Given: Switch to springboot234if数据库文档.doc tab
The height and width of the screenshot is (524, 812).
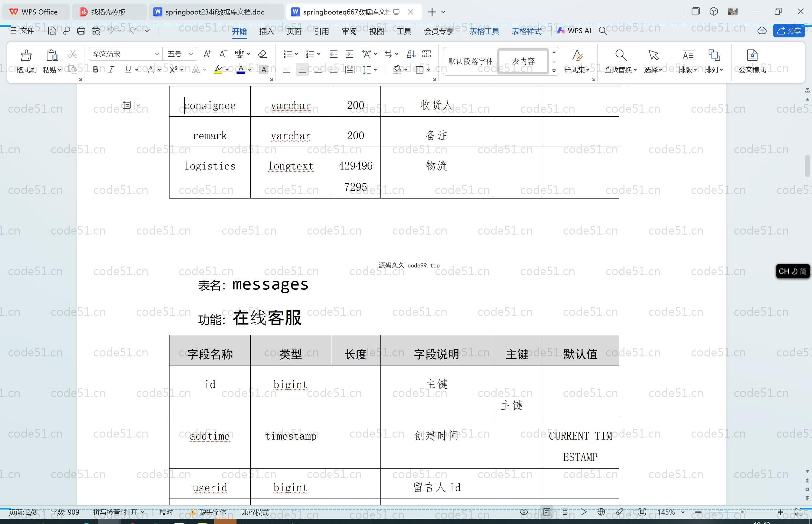Looking at the screenshot, I should [216, 12].
